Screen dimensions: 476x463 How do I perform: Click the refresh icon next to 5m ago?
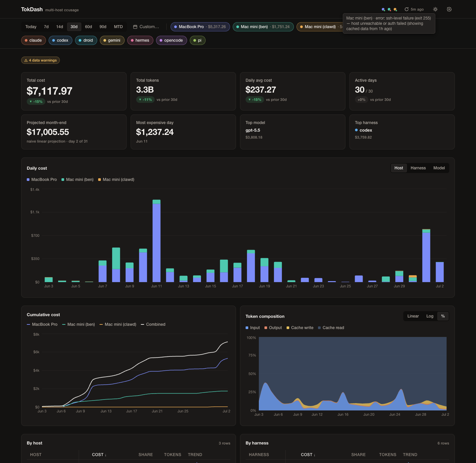click(407, 9)
